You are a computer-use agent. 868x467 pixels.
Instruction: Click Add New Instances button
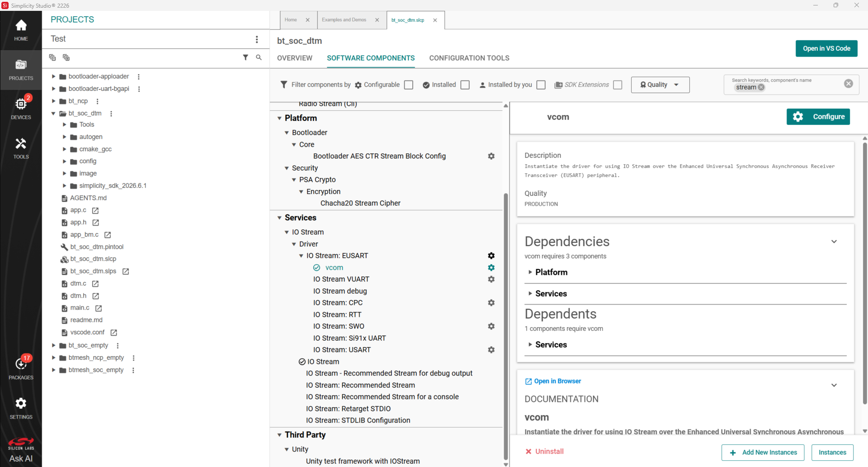[x=763, y=453]
